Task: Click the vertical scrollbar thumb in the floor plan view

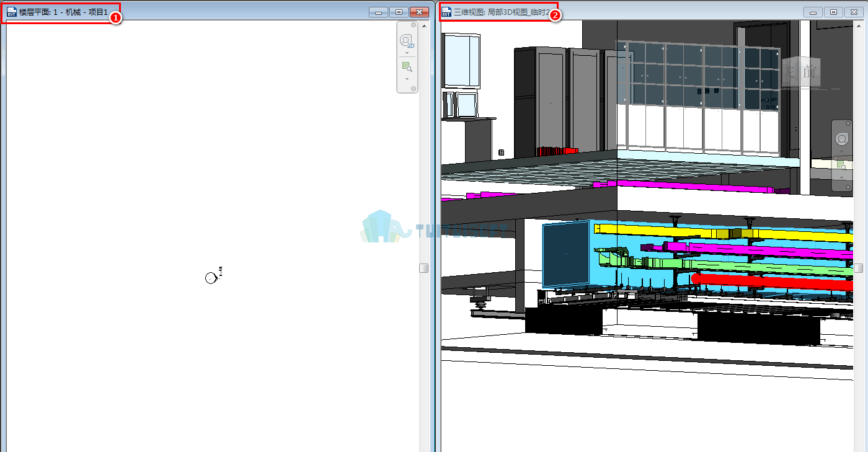Action: [424, 268]
